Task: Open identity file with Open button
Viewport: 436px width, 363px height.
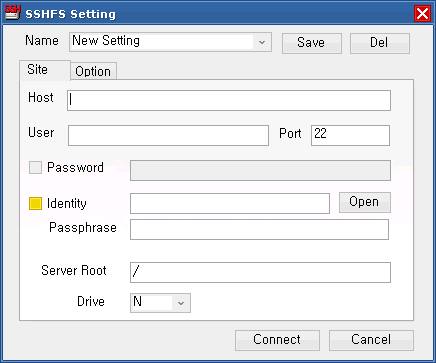Action: click(x=365, y=202)
